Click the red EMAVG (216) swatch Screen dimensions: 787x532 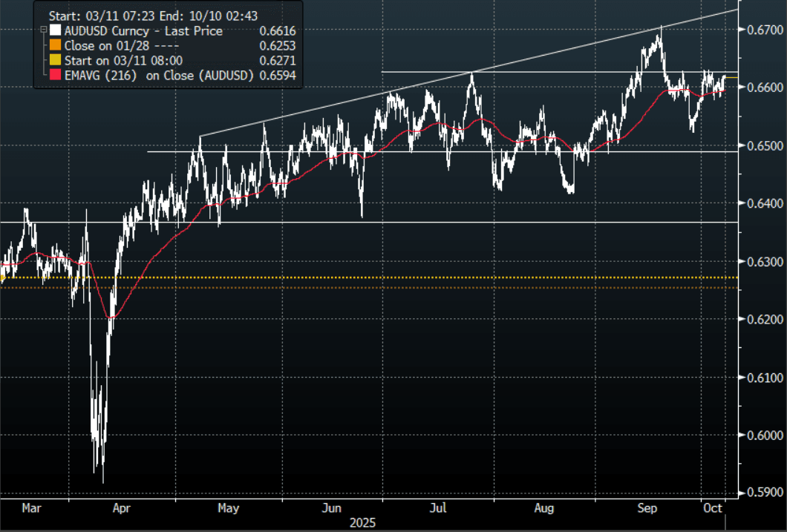pyautogui.click(x=55, y=75)
